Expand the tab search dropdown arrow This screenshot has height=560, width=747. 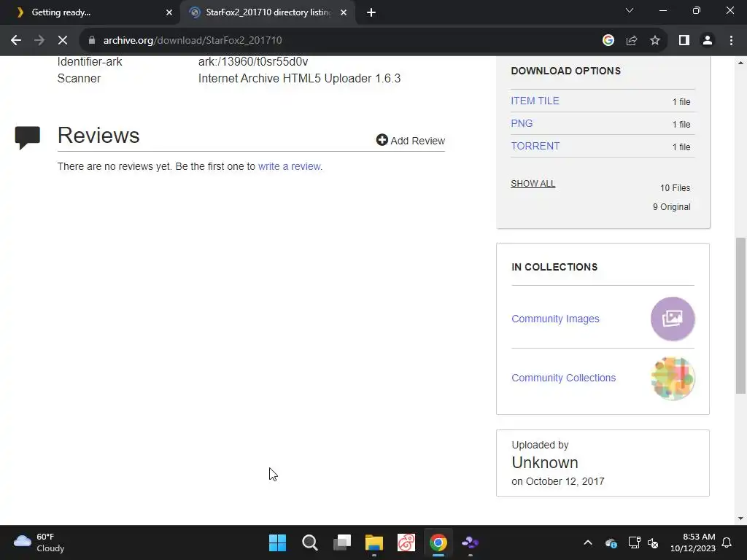pyautogui.click(x=630, y=10)
